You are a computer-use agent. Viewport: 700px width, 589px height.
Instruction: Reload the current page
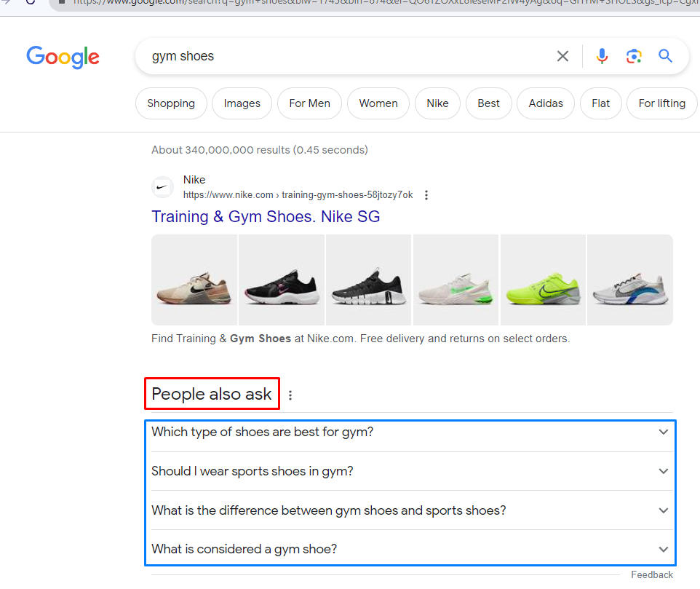pos(31,4)
